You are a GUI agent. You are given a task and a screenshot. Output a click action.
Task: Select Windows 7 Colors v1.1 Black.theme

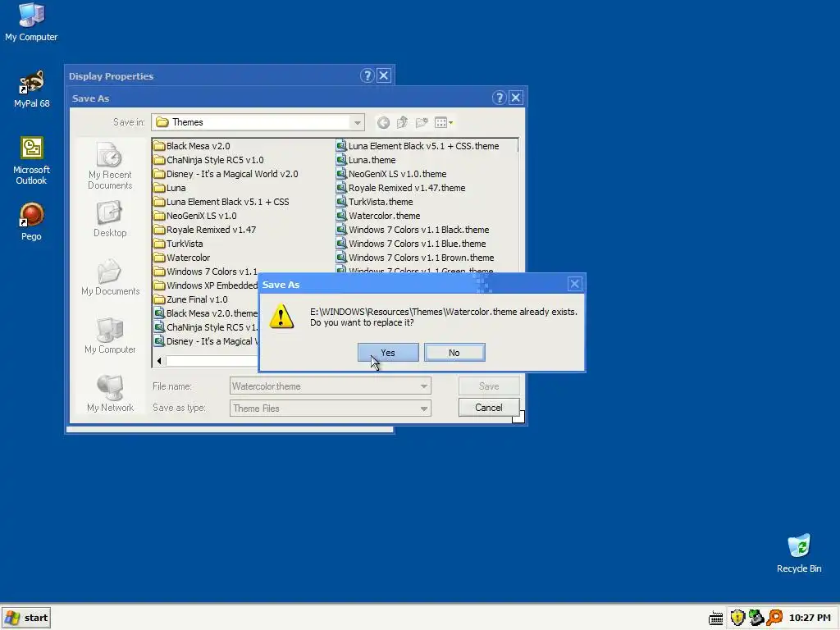pyautogui.click(x=413, y=230)
